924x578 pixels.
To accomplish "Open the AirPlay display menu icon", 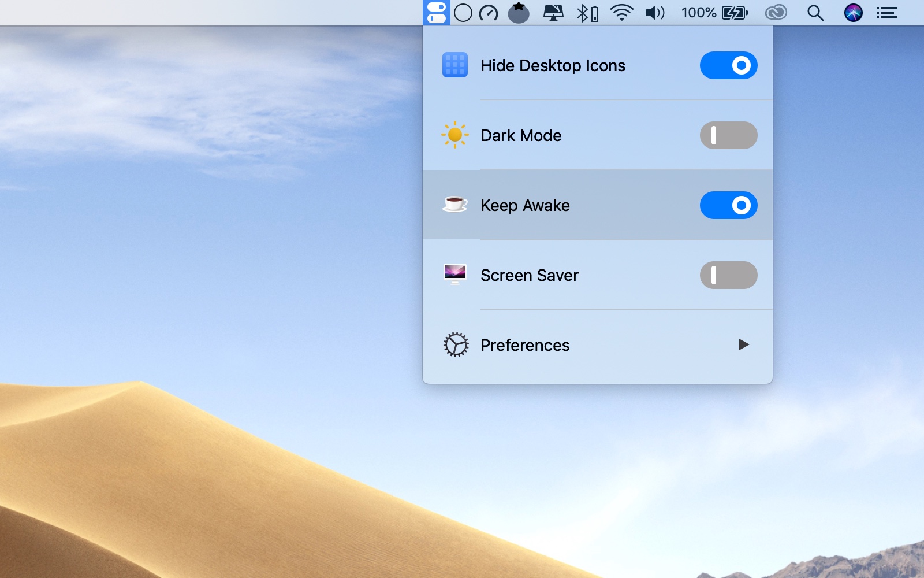I will [553, 13].
